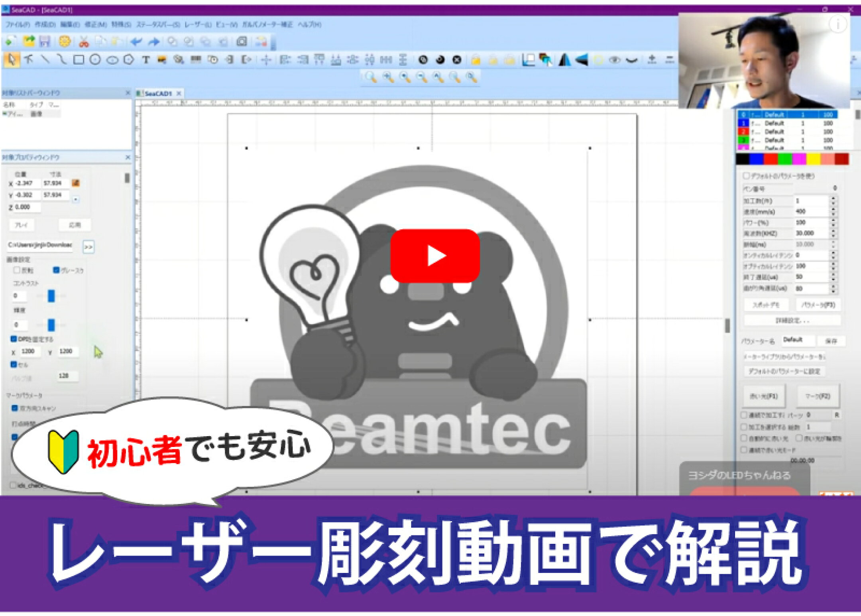Toggle the 加工を選択する checkbox
Viewport: 861px width, 616px height.
744,427
